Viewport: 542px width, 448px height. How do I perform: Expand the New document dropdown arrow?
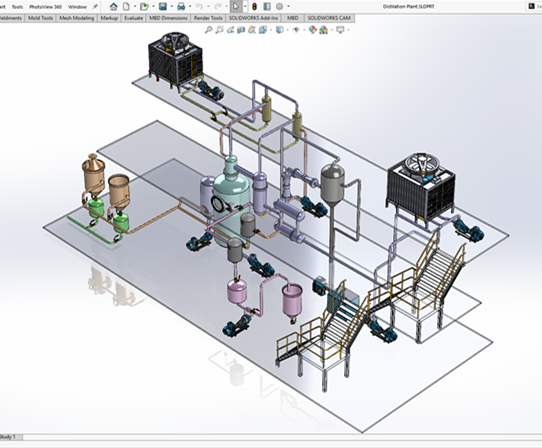[135, 6]
